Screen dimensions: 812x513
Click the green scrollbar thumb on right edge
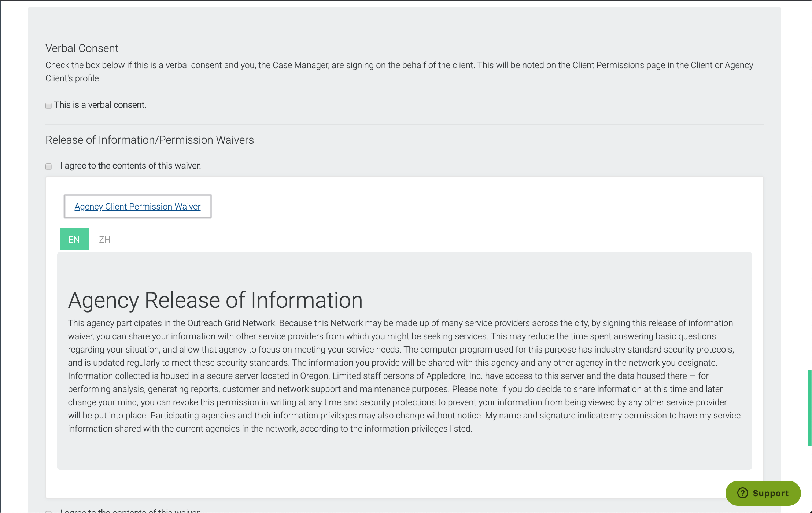click(x=810, y=408)
